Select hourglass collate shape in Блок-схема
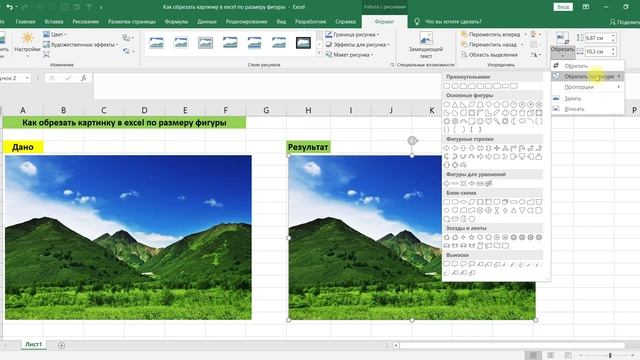This screenshot has height=360, width=640. click(x=497, y=211)
